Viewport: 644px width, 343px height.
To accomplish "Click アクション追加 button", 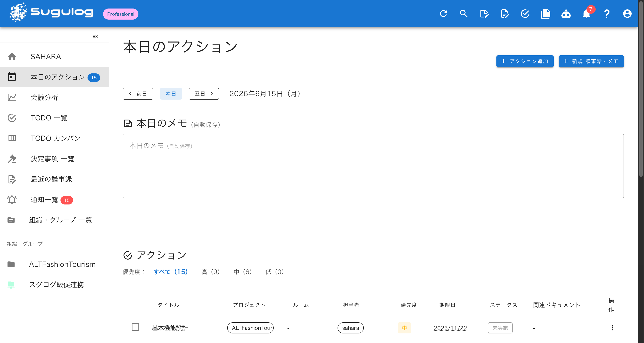I will click(x=525, y=61).
